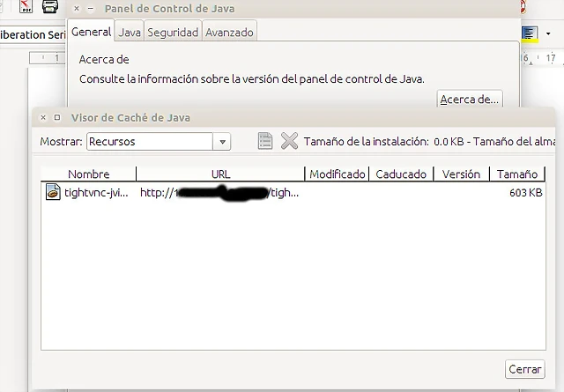
Task: Sort by the Nombre column header
Action: coord(88,174)
